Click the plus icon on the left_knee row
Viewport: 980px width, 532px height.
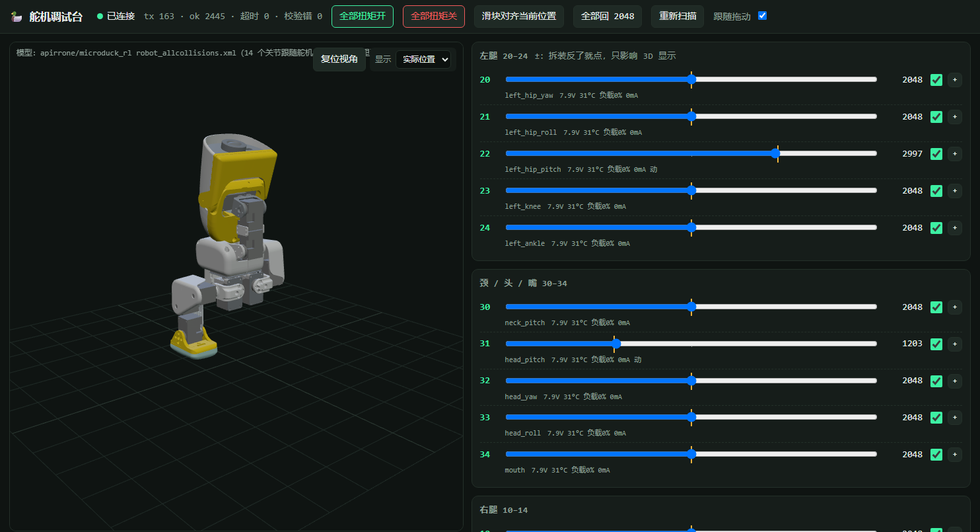pyautogui.click(x=955, y=191)
